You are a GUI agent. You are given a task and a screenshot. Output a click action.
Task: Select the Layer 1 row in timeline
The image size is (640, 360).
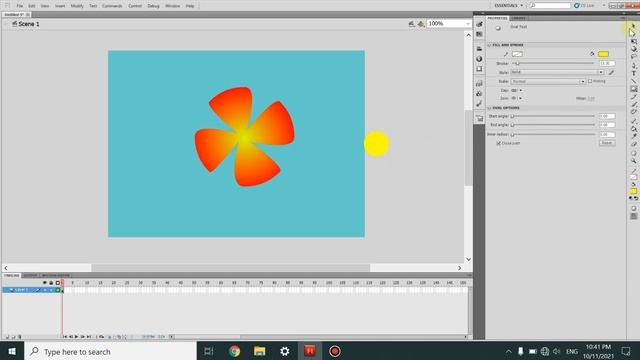point(31,290)
